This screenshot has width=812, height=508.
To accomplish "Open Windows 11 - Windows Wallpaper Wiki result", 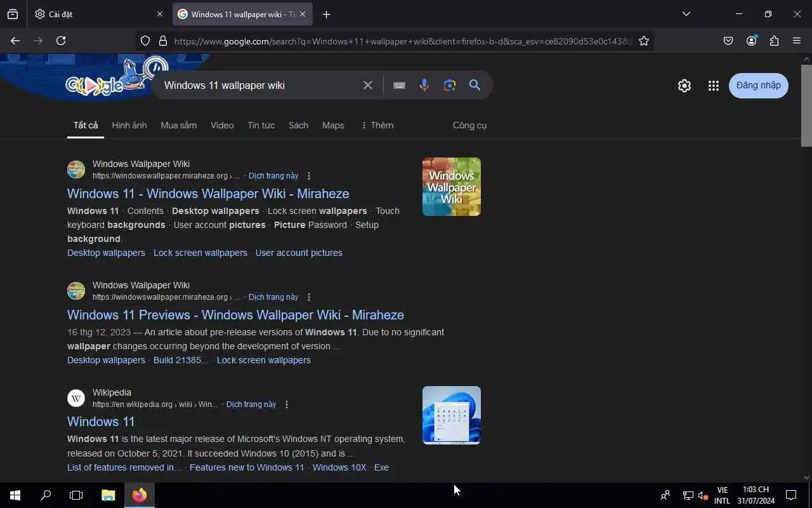I will point(208,194).
